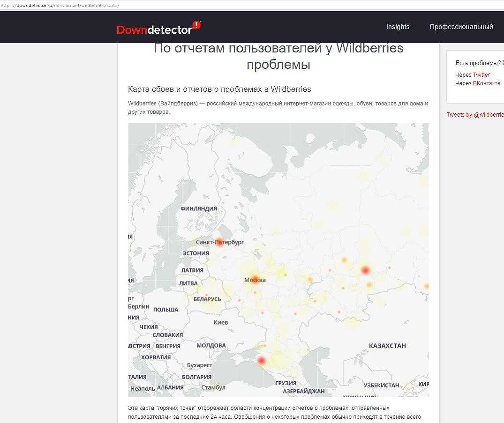This screenshot has width=504, height=423.
Task: Click the Стамбул city label
Action: point(213,387)
